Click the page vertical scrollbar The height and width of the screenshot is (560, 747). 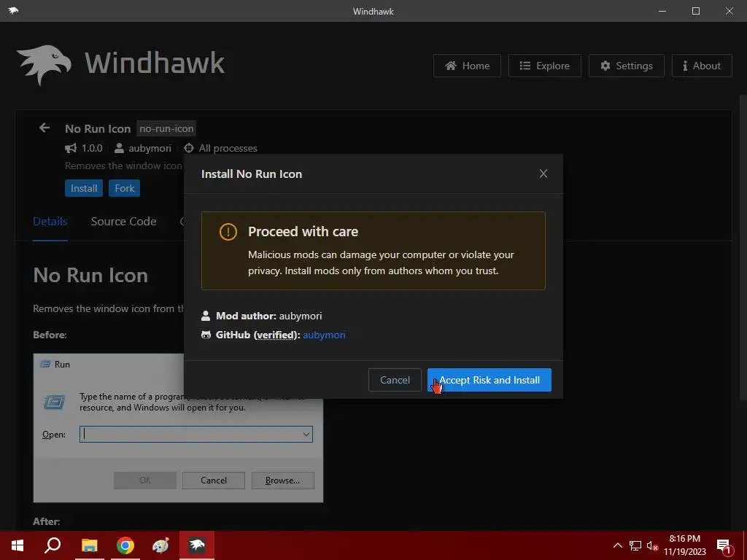click(743, 248)
